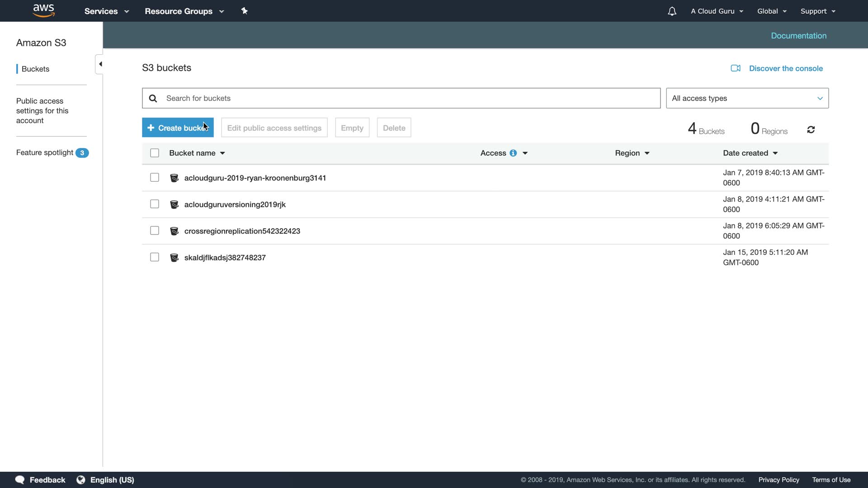Screen dimensions: 868x488
Task: Refresh the bucket list with reload icon
Action: click(x=811, y=130)
